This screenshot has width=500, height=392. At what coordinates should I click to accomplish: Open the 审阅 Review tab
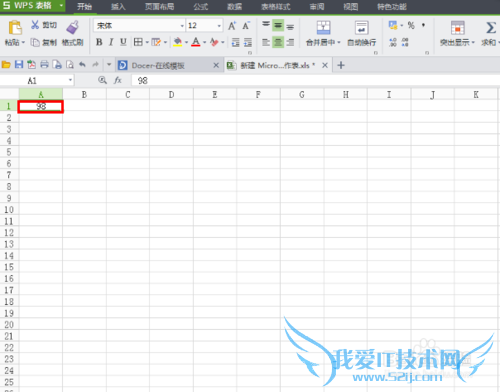click(317, 7)
